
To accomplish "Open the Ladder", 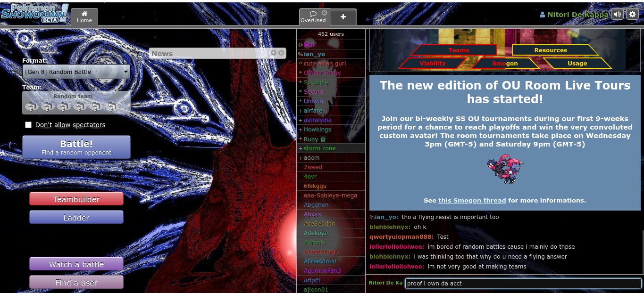I will click(76, 217).
